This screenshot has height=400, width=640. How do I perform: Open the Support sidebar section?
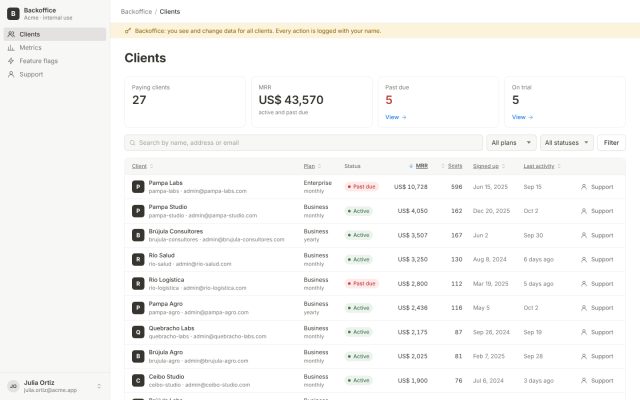point(55,74)
